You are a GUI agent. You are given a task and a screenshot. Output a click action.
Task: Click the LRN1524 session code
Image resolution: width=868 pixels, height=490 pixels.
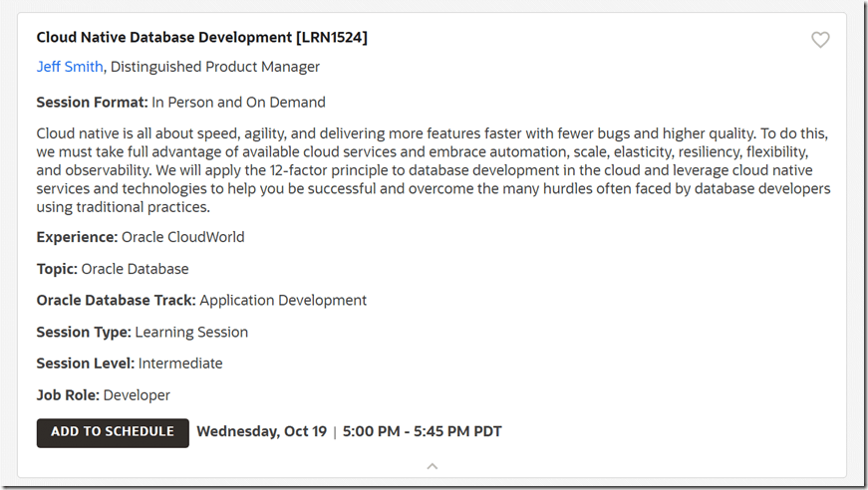(x=331, y=38)
